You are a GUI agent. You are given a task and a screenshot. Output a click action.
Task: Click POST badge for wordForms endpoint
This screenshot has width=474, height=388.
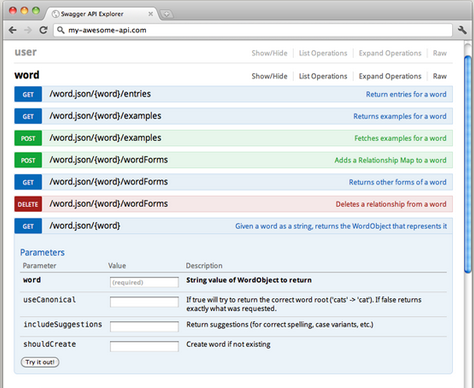pyautogui.click(x=28, y=160)
